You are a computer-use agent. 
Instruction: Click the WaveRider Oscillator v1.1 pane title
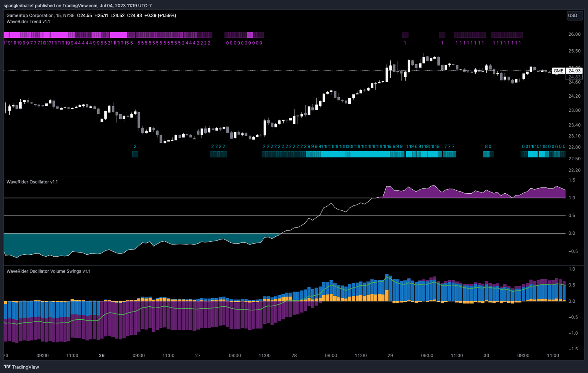(x=32, y=182)
